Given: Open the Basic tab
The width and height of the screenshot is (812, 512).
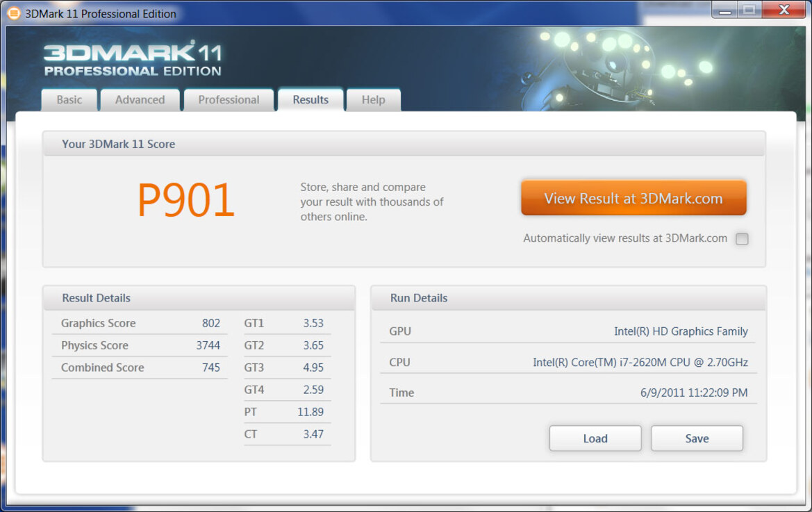Looking at the screenshot, I should (x=69, y=100).
